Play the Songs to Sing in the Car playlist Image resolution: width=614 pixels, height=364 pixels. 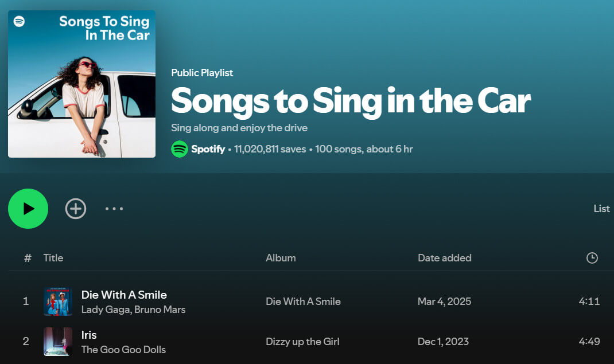point(28,209)
